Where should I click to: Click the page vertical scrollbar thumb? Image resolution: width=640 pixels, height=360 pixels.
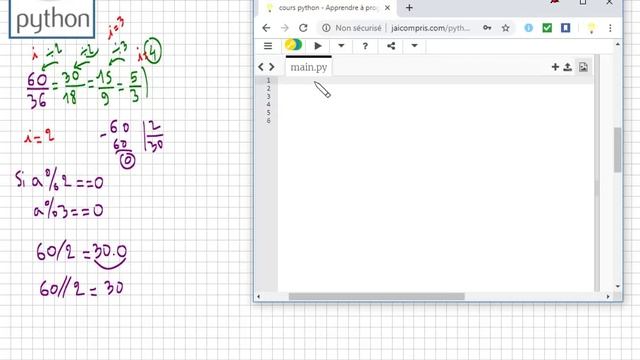click(x=618, y=149)
